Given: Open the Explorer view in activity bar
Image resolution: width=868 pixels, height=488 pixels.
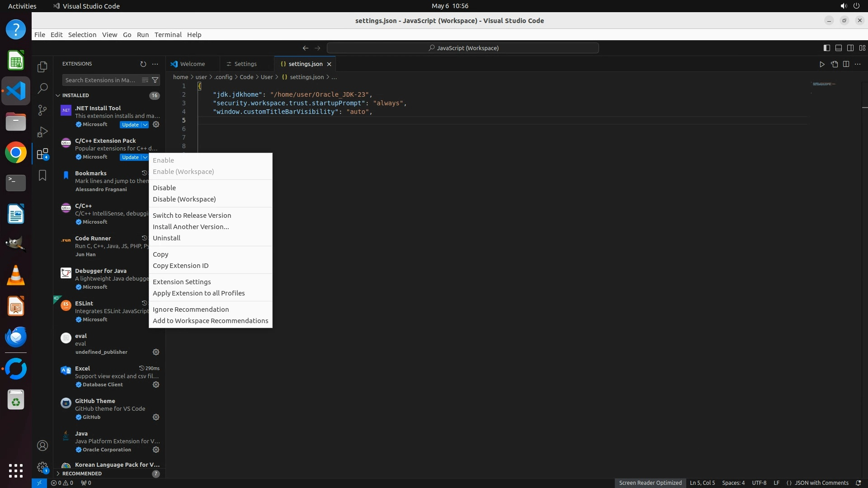Looking at the screenshot, I should tap(42, 67).
